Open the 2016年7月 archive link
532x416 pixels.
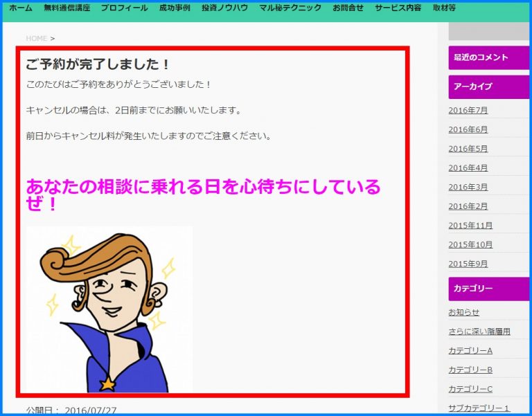(x=468, y=110)
